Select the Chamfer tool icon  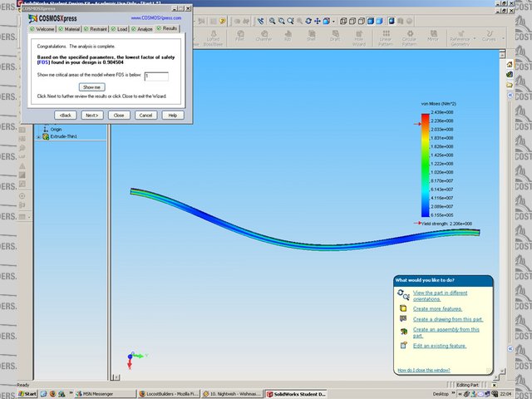point(263,36)
